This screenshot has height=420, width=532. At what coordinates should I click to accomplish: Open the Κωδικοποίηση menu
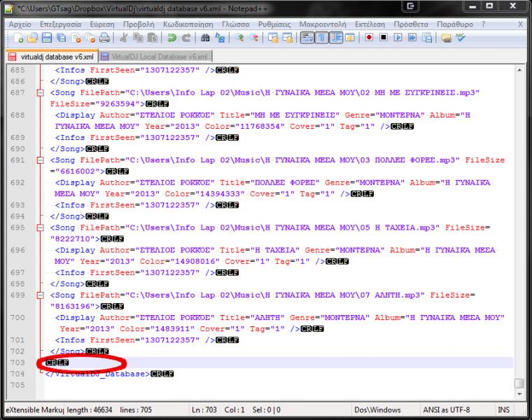click(188, 24)
